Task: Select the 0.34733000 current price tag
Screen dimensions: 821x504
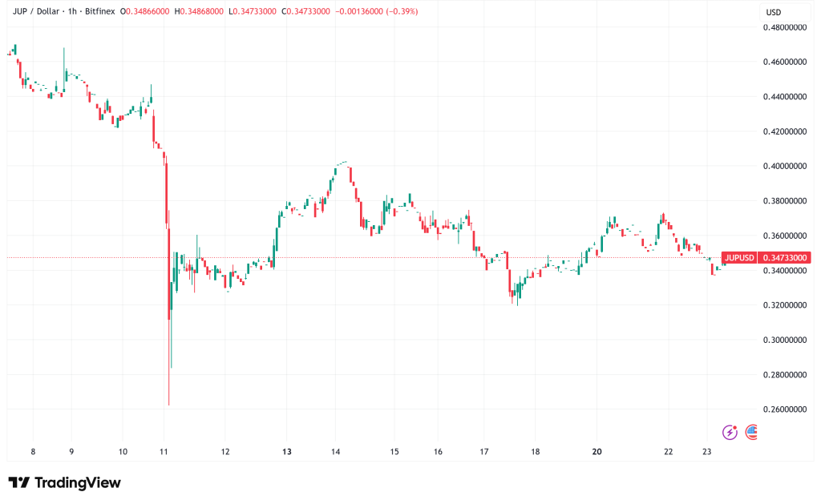Action: (x=783, y=258)
